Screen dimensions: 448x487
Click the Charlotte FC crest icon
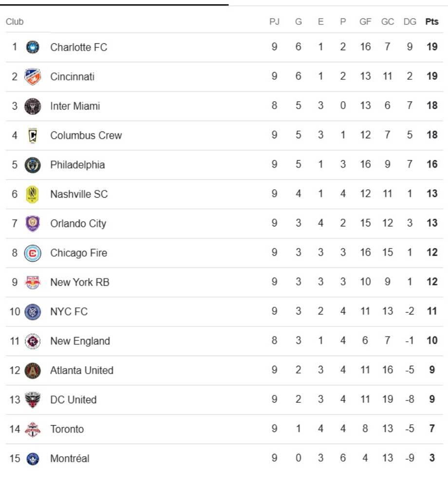33,47
